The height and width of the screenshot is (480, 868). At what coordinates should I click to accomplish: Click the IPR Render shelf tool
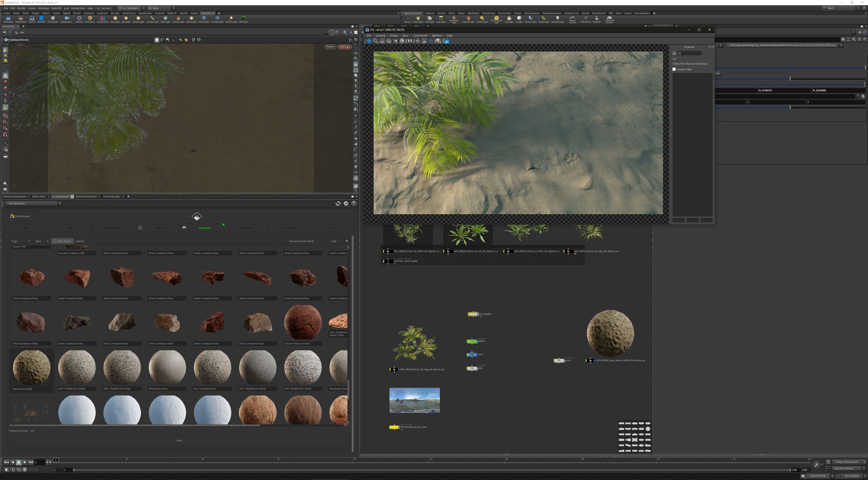(x=8, y=19)
